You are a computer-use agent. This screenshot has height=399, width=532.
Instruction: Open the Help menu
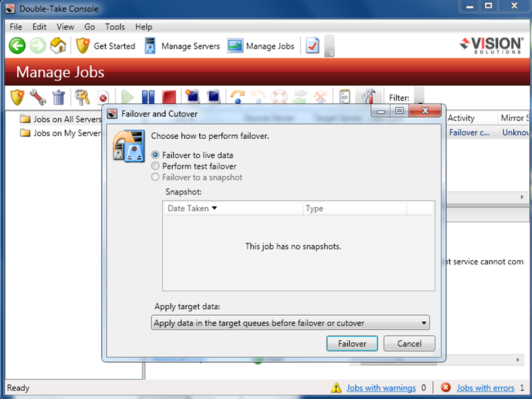pyautogui.click(x=144, y=26)
